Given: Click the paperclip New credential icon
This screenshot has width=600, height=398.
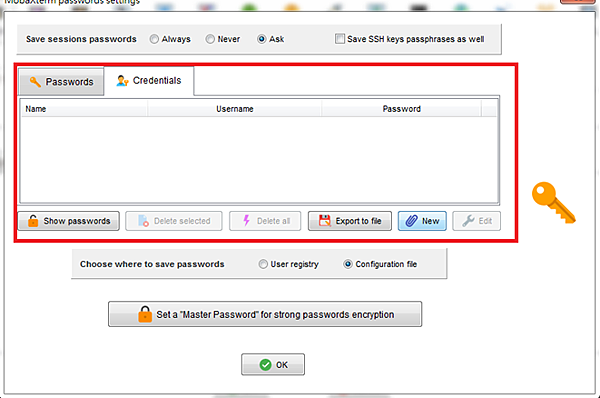Looking at the screenshot, I should pyautogui.click(x=411, y=221).
